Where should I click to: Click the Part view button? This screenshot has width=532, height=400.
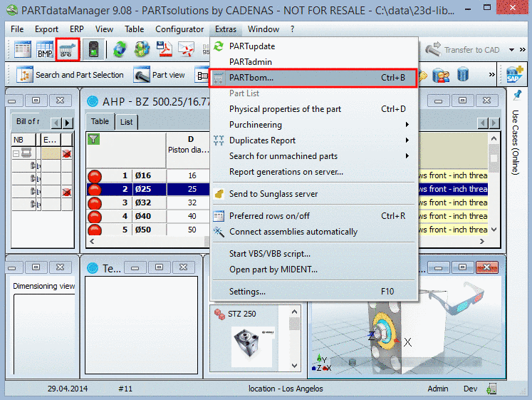[x=160, y=75]
